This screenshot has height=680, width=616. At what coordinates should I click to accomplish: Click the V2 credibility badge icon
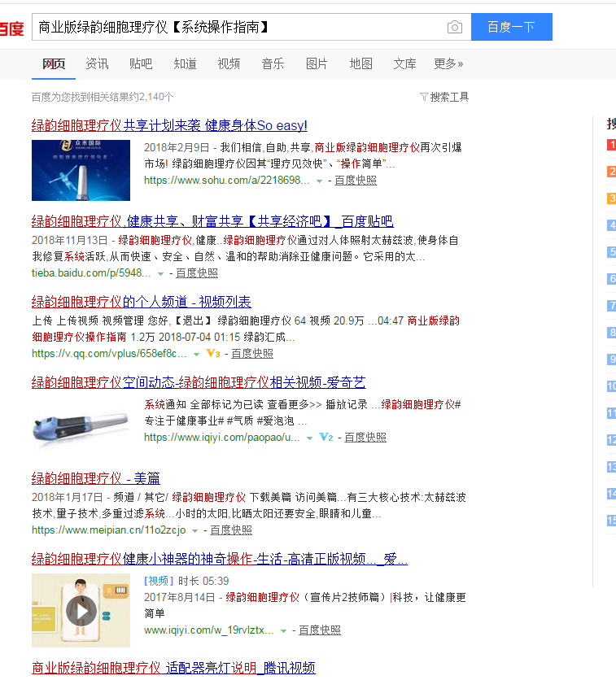[x=325, y=438]
